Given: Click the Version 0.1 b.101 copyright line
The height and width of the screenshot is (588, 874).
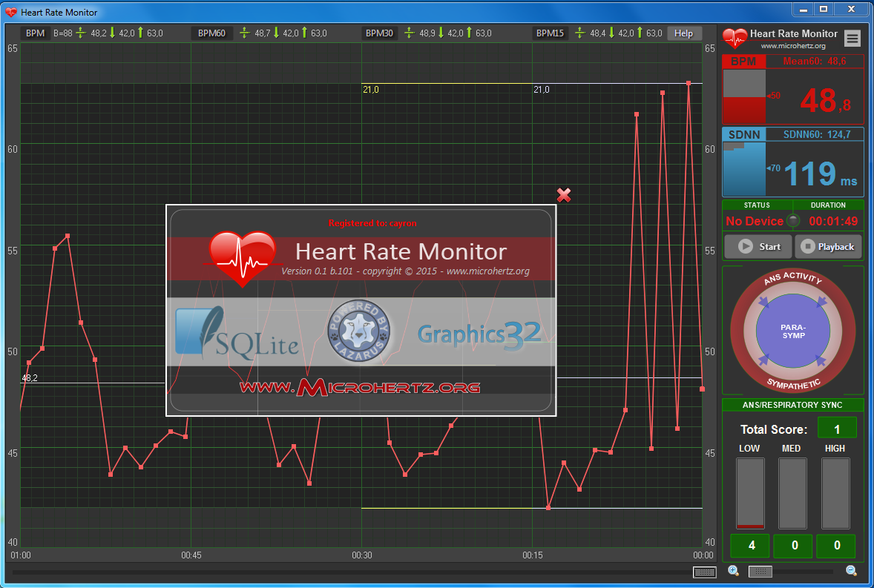Looking at the screenshot, I should tap(405, 271).
